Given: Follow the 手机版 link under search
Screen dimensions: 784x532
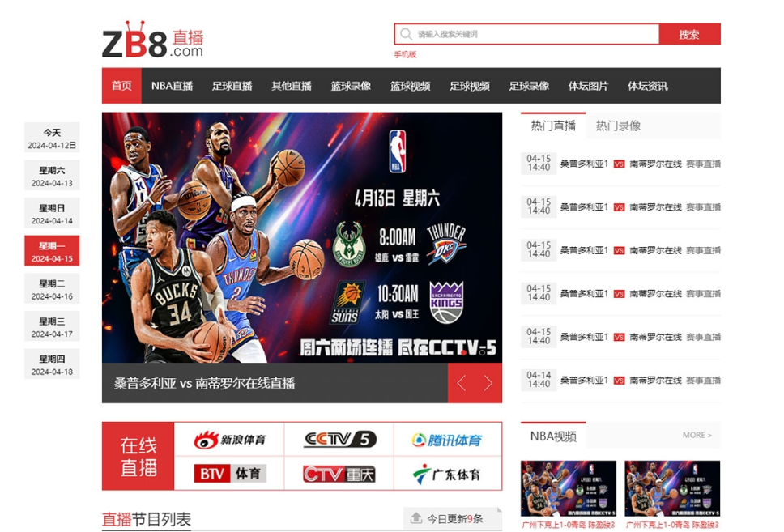Looking at the screenshot, I should point(405,54).
